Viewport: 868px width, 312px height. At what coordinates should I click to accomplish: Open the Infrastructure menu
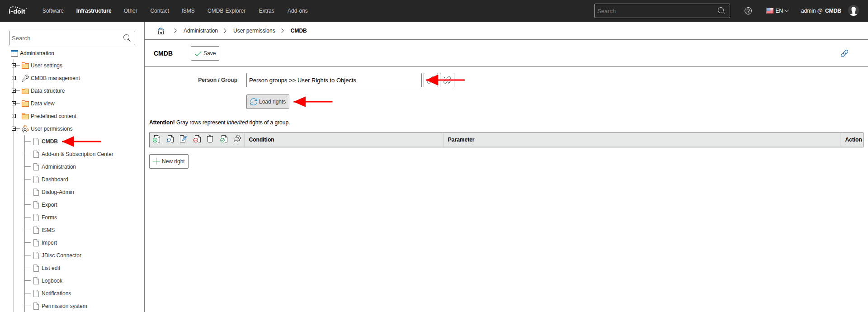coord(94,11)
